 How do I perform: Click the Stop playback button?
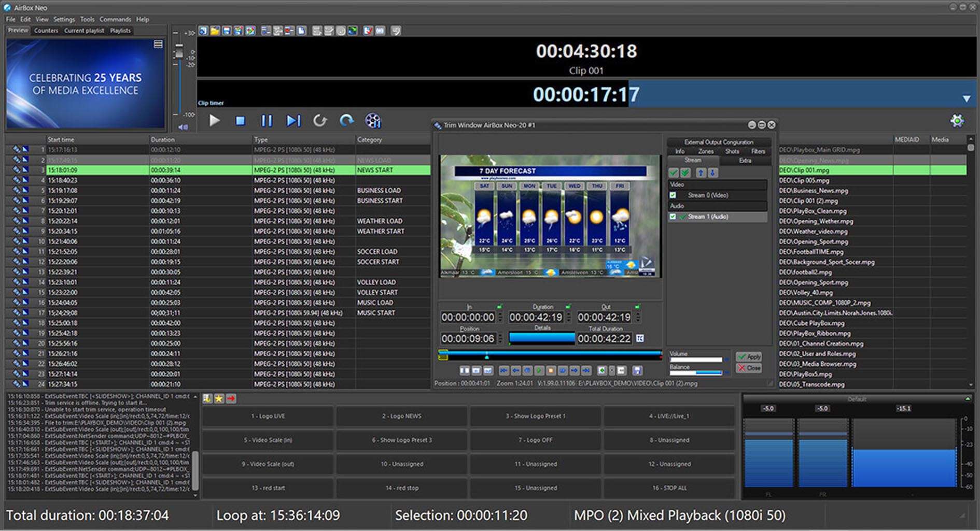point(240,121)
